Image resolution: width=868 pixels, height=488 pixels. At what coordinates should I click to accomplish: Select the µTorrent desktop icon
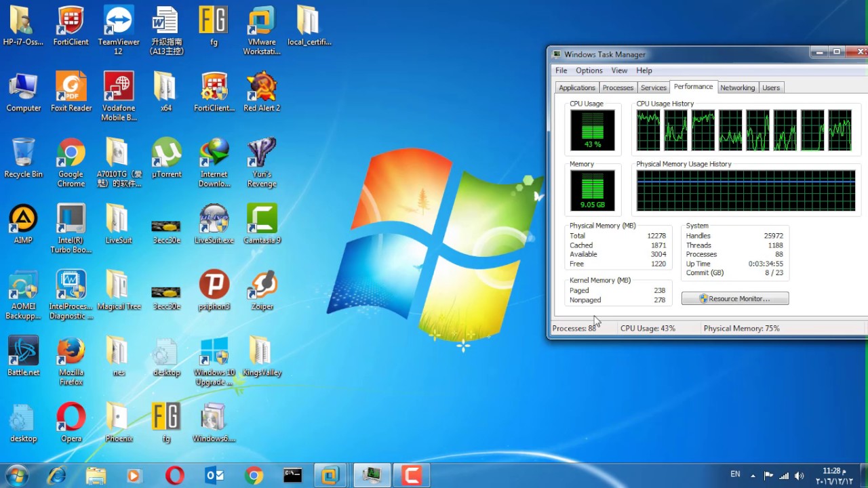pyautogui.click(x=166, y=159)
